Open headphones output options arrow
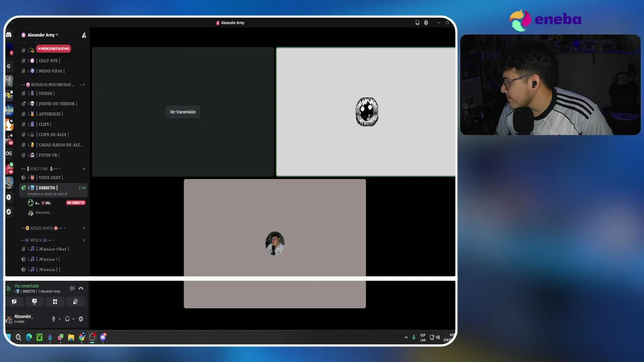 coord(73,319)
